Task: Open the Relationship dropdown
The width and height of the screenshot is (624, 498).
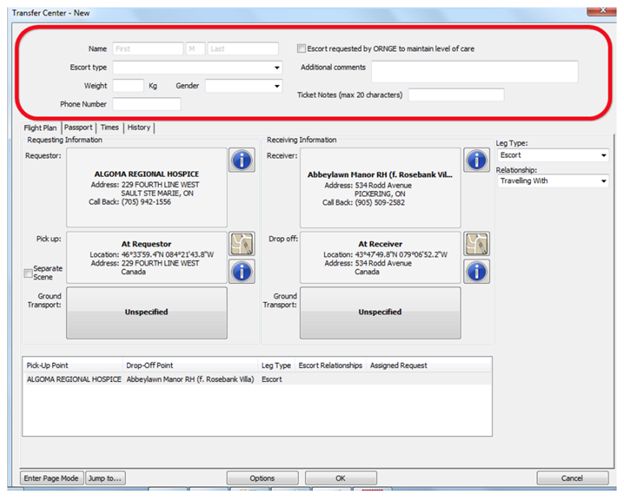Action: (603, 181)
